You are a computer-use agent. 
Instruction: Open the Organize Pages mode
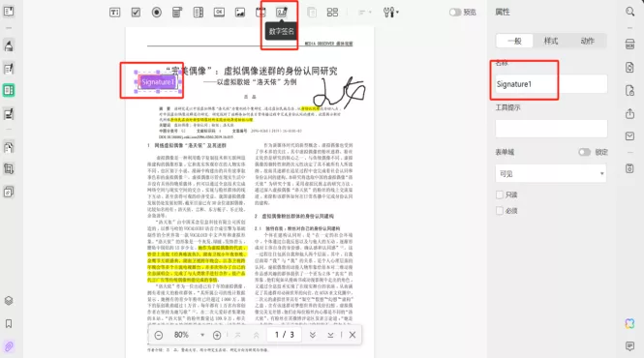[9, 147]
